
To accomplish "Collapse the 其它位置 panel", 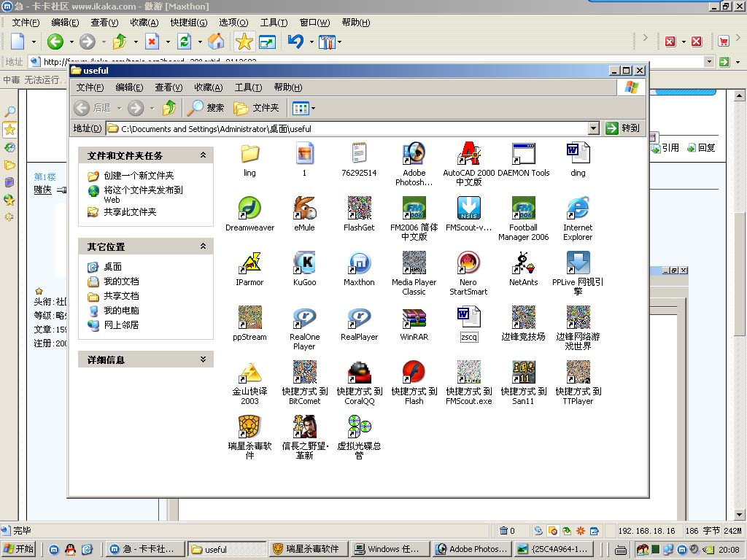I will 203,246.
